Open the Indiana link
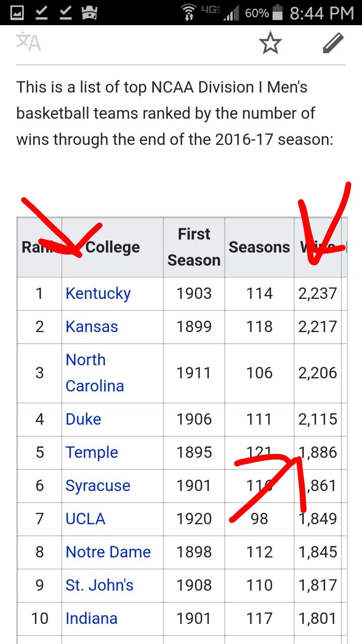 (x=92, y=618)
